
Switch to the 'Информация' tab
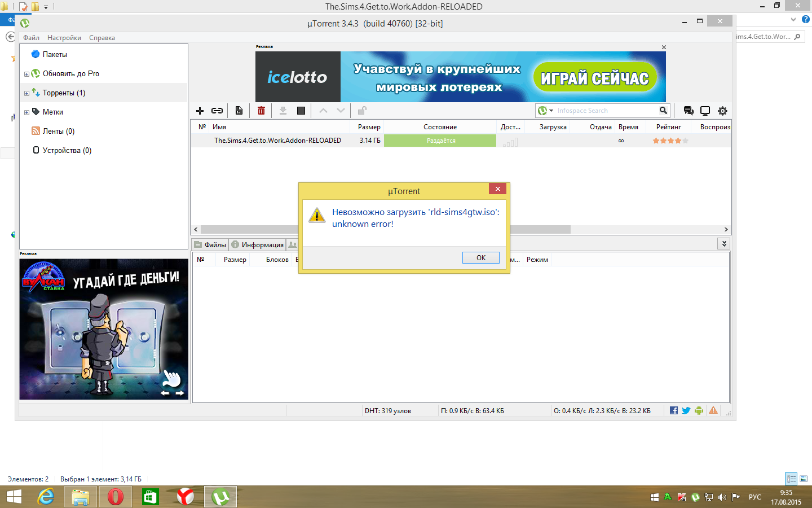click(x=257, y=244)
